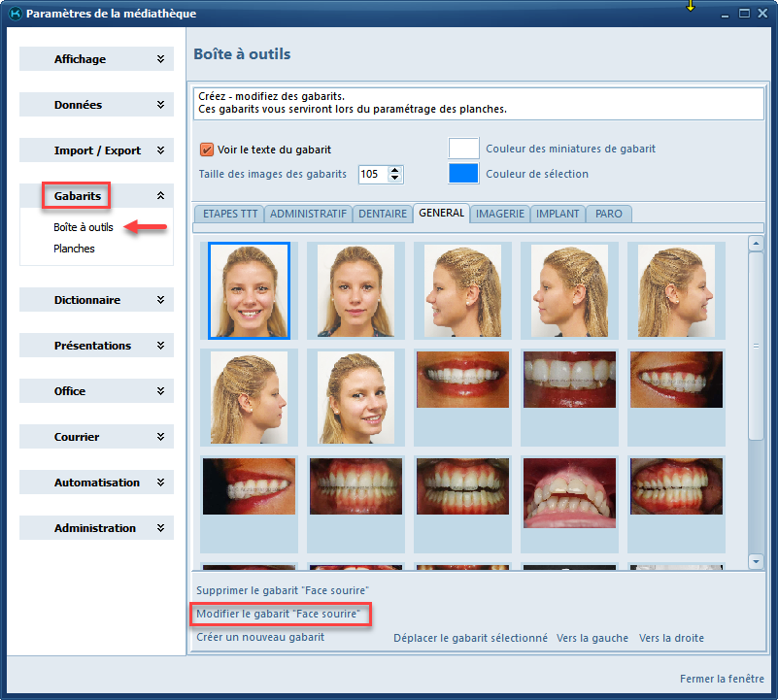Move selected gabarit 'Vers la droite'

tap(671, 638)
